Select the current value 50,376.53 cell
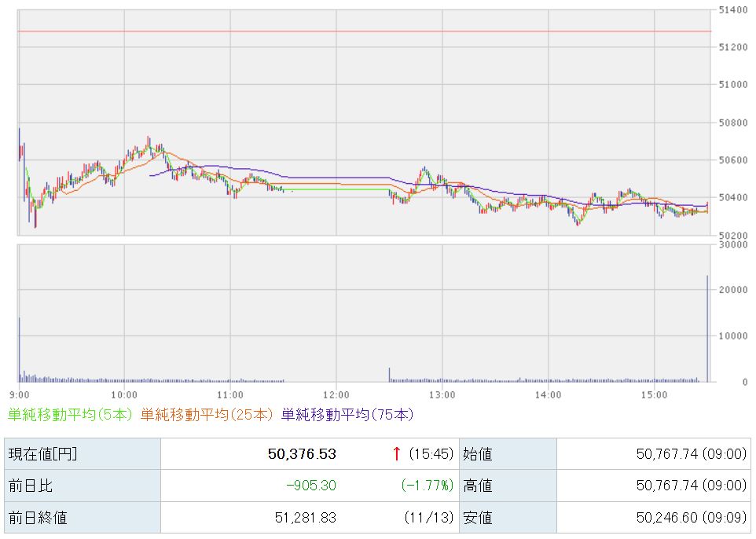The height and width of the screenshot is (539, 756). pos(302,454)
